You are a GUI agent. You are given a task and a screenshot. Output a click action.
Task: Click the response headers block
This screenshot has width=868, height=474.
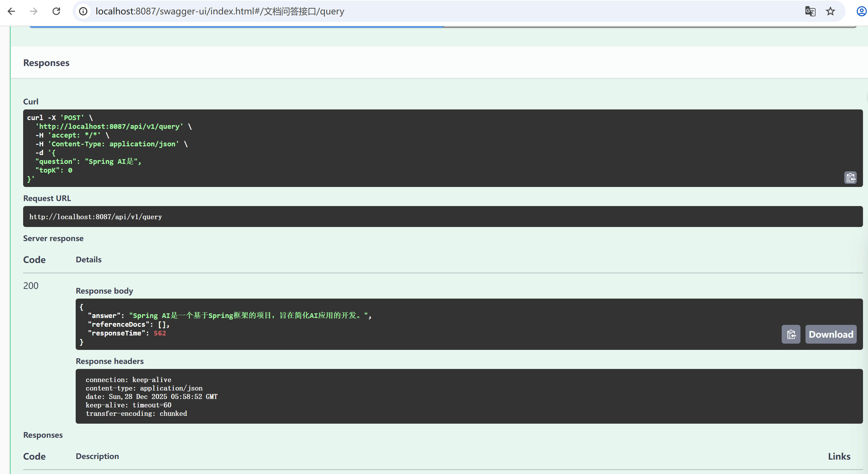point(469,396)
